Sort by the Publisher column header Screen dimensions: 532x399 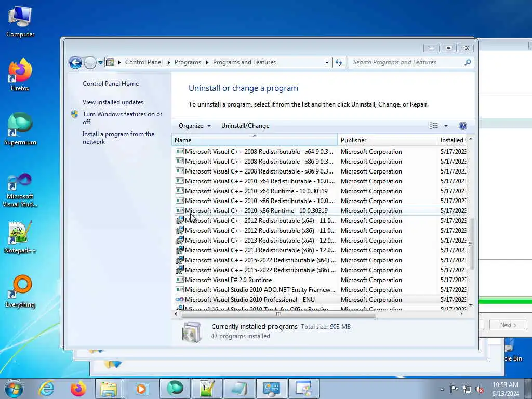click(x=388, y=140)
